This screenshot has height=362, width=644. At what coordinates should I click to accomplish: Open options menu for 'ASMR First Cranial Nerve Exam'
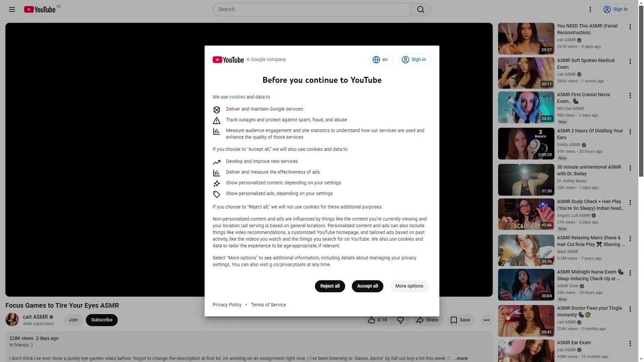(x=630, y=96)
